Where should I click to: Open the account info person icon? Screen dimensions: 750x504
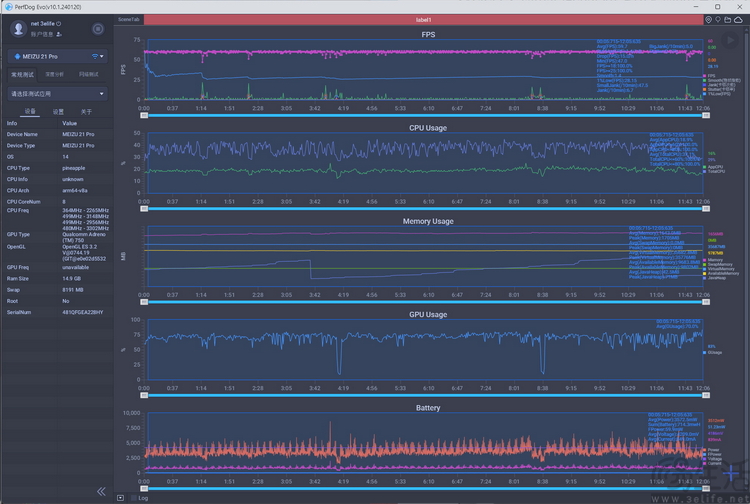(x=59, y=34)
